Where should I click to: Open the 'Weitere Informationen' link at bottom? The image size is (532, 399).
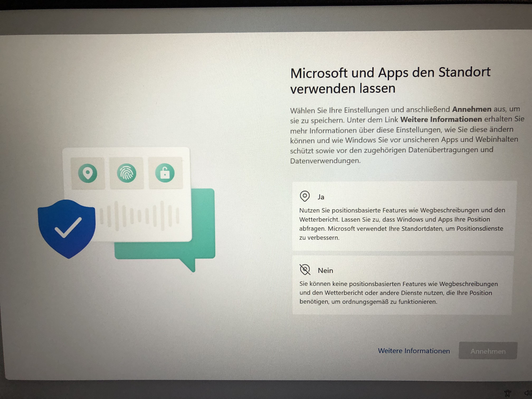[414, 351]
